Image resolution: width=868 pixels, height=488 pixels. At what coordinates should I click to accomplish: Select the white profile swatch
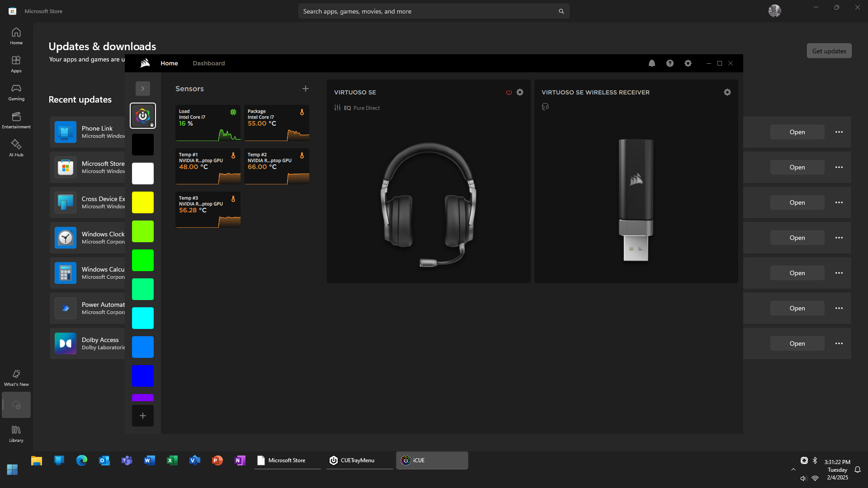coord(143,174)
